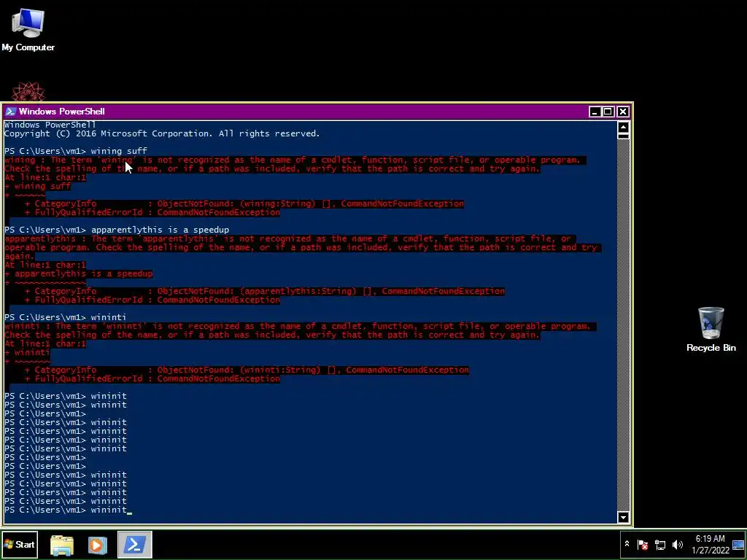Click the console scrollbar up arrow
Viewport: 747px width, 560px height.
point(623,127)
